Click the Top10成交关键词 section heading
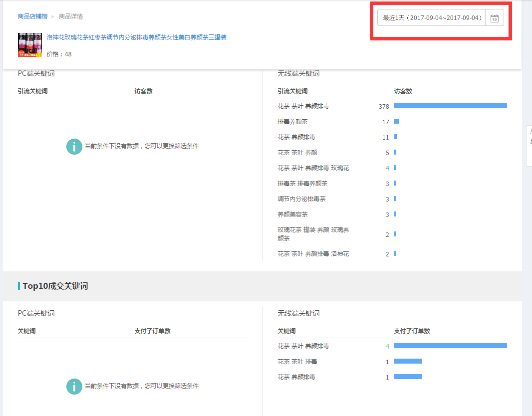532x416 pixels. pos(55,286)
